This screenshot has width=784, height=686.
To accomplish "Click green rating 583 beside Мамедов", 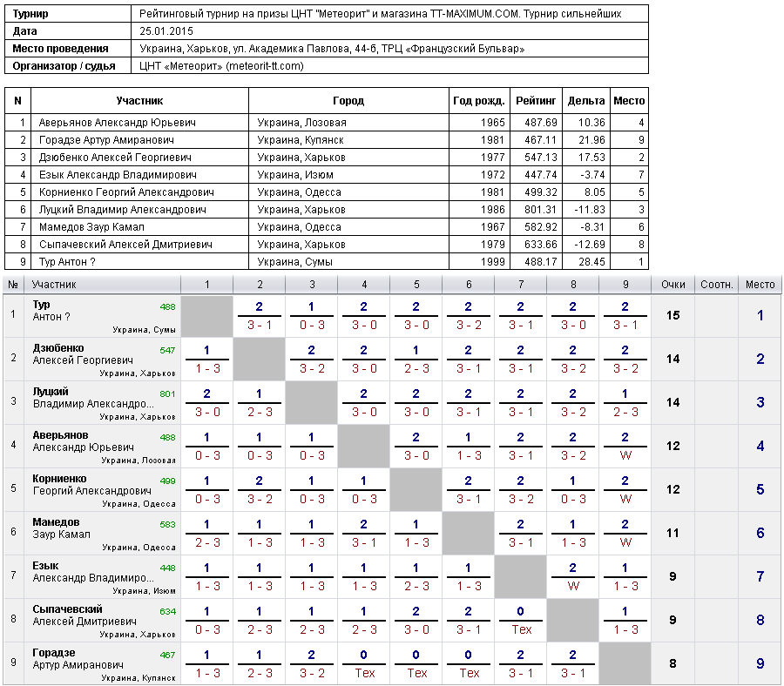I will click(x=167, y=525).
